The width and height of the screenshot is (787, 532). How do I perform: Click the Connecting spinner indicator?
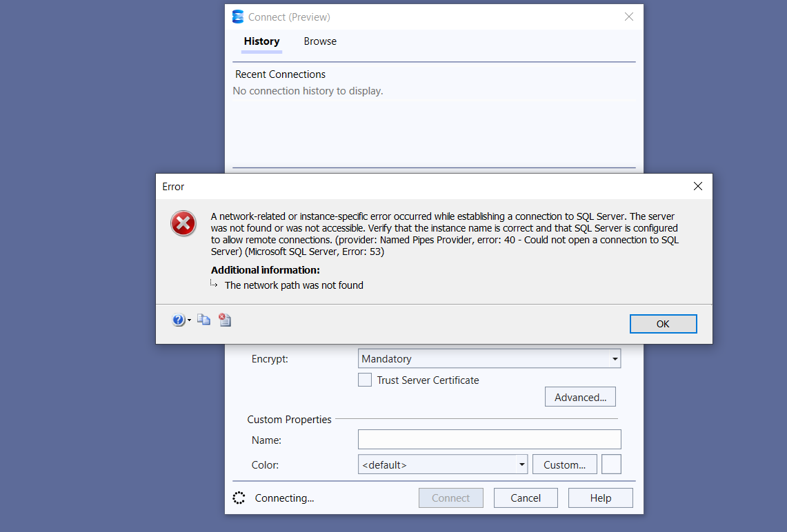[239, 498]
